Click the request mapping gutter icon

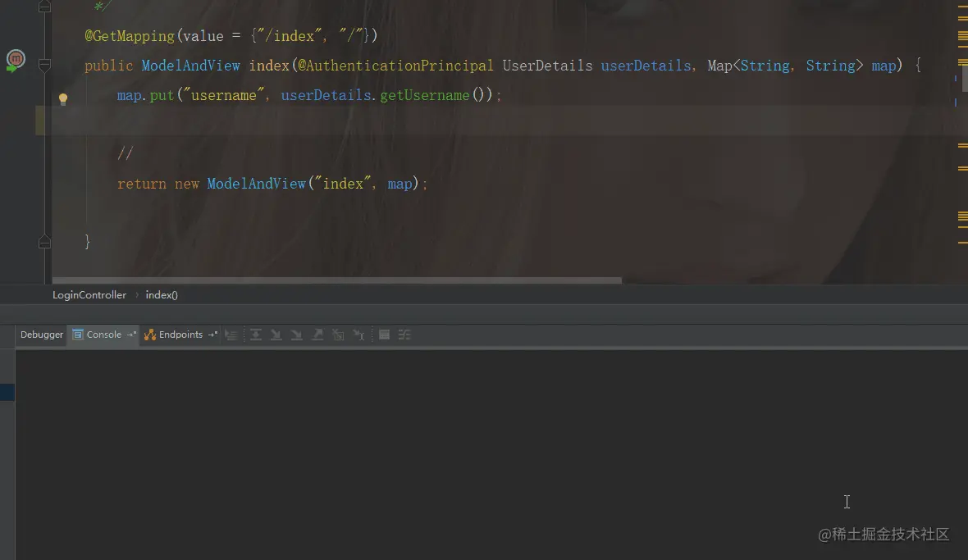click(x=16, y=60)
